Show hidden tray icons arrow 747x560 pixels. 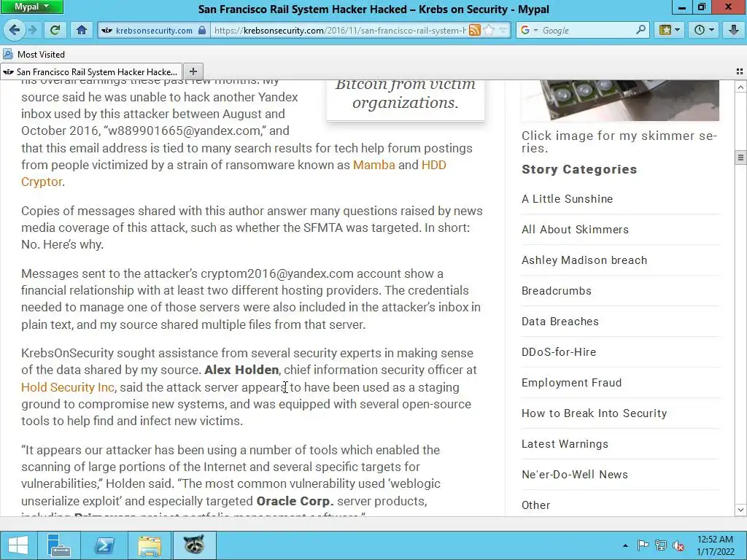(x=625, y=545)
